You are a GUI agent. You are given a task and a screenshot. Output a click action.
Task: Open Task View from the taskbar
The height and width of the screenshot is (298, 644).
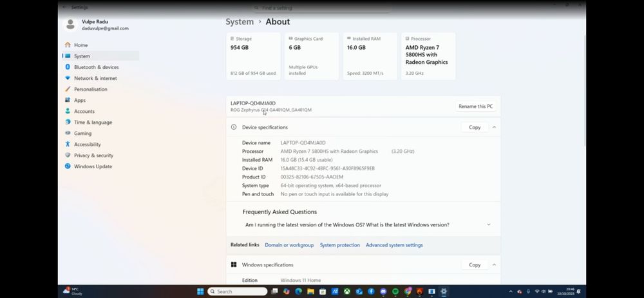pos(274,292)
